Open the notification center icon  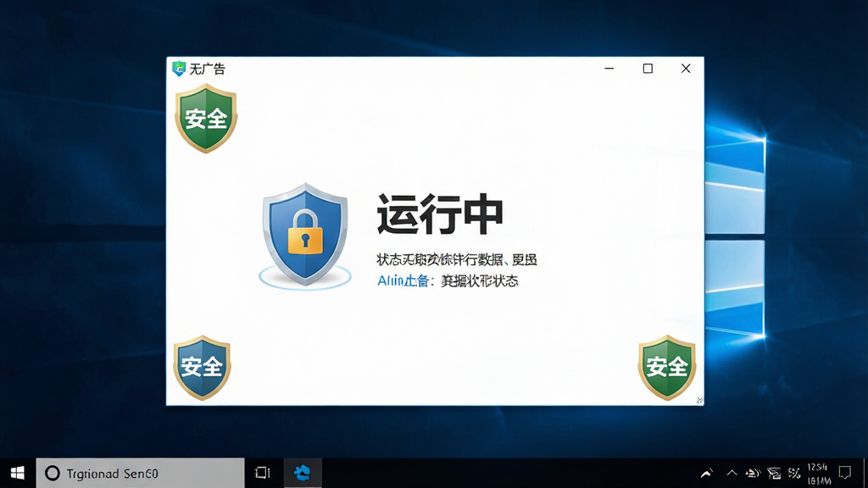click(845, 473)
